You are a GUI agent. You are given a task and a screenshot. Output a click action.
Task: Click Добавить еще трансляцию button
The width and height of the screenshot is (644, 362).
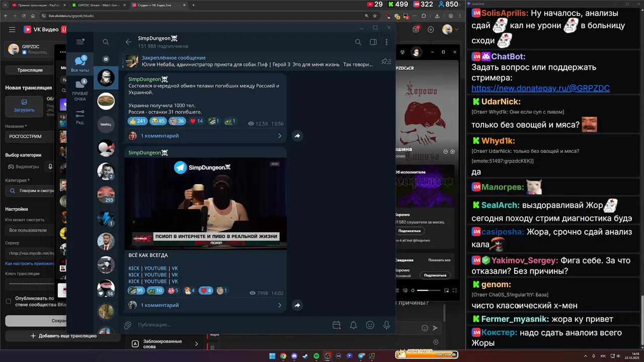click(x=63, y=335)
